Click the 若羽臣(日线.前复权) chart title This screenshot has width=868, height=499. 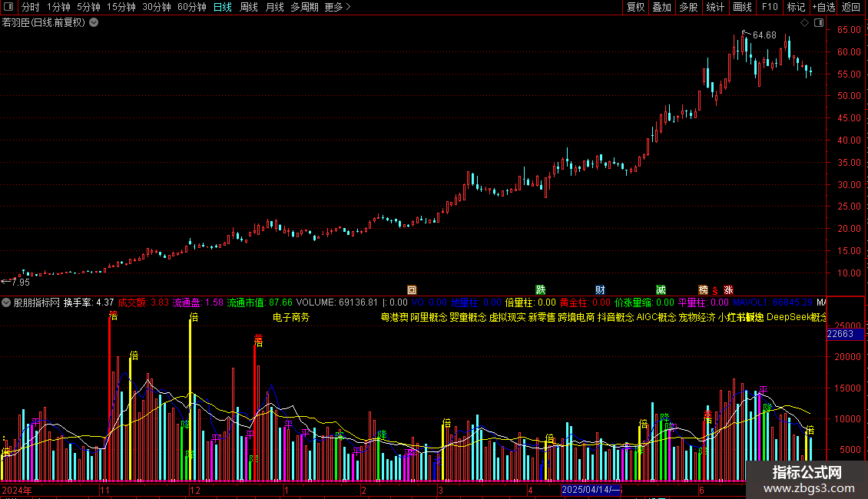coord(44,23)
